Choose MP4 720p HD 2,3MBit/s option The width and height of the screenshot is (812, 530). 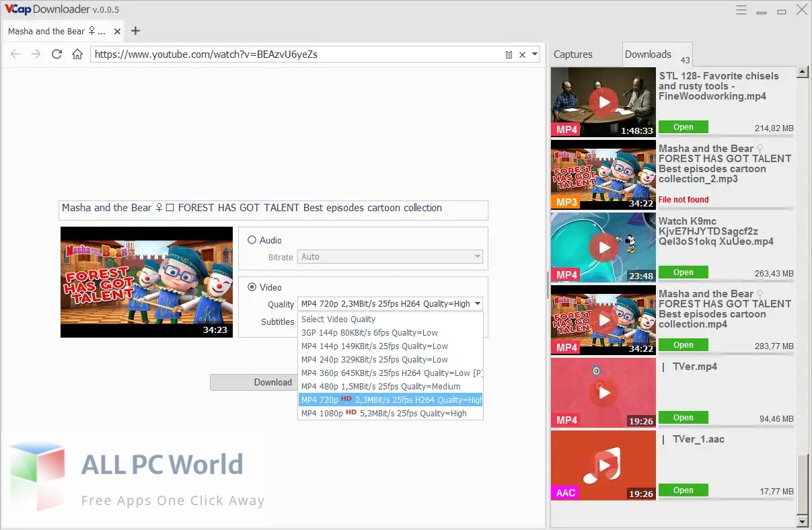[x=390, y=400]
